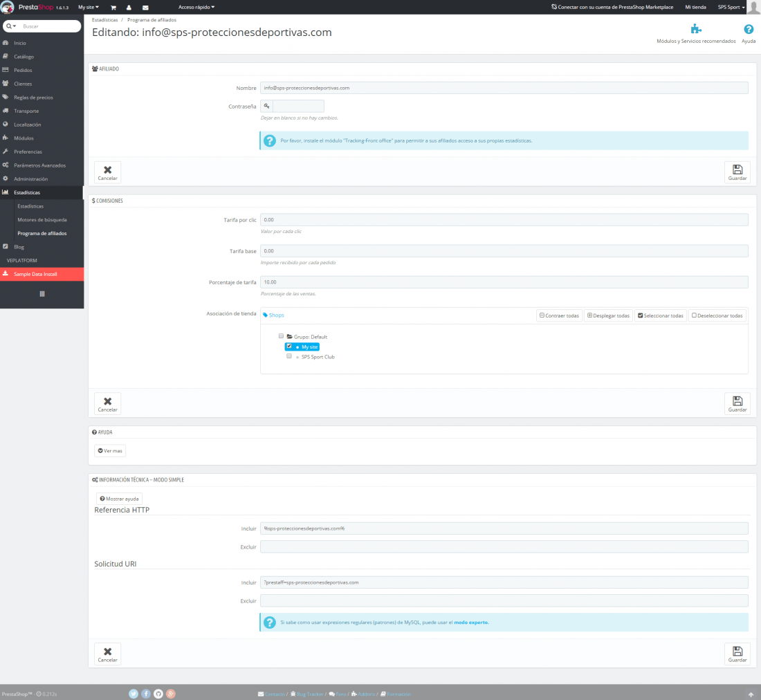The height and width of the screenshot is (700, 761).
Task: Check the SPS Sport Club checkbox
Action: point(289,356)
